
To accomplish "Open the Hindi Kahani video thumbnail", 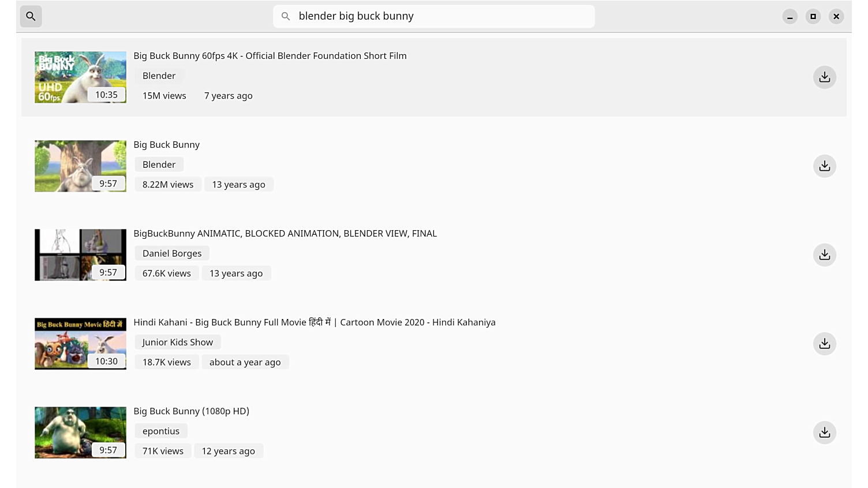I will [80, 344].
